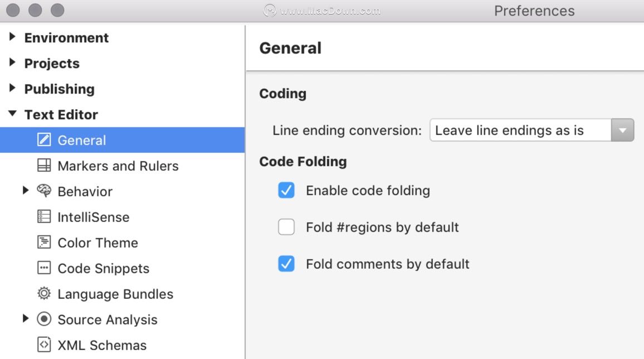This screenshot has height=359, width=644.
Task: Click the brain icon for Behavior
Action: [44, 191]
